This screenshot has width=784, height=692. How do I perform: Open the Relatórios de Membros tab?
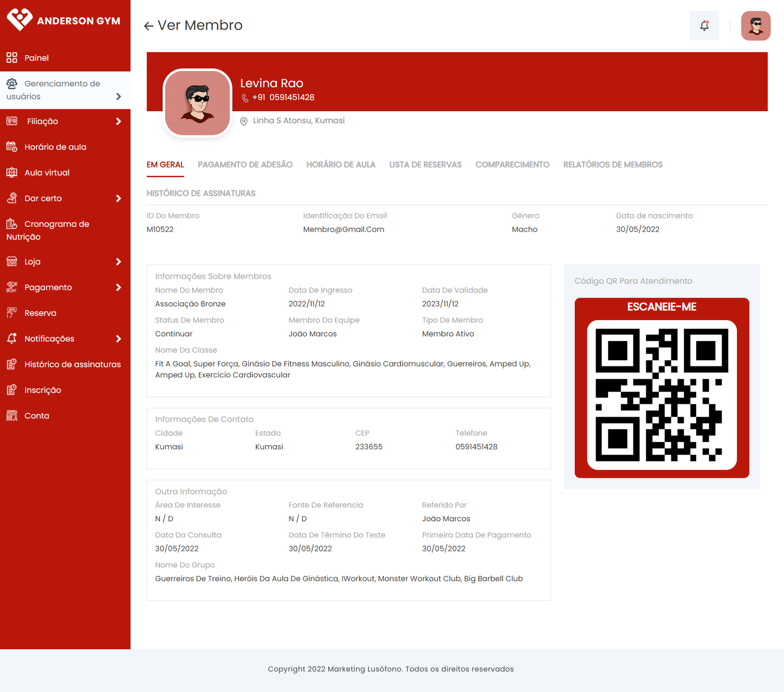point(612,165)
